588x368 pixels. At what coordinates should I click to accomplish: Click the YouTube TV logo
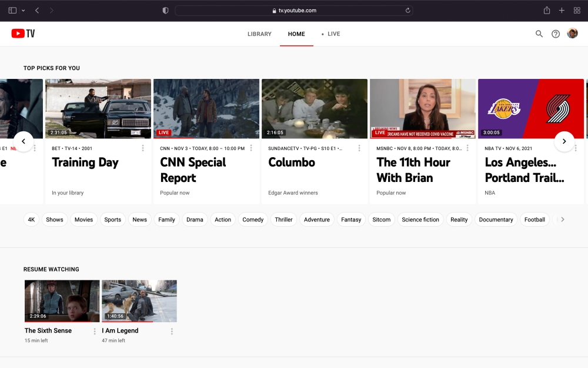tap(23, 34)
